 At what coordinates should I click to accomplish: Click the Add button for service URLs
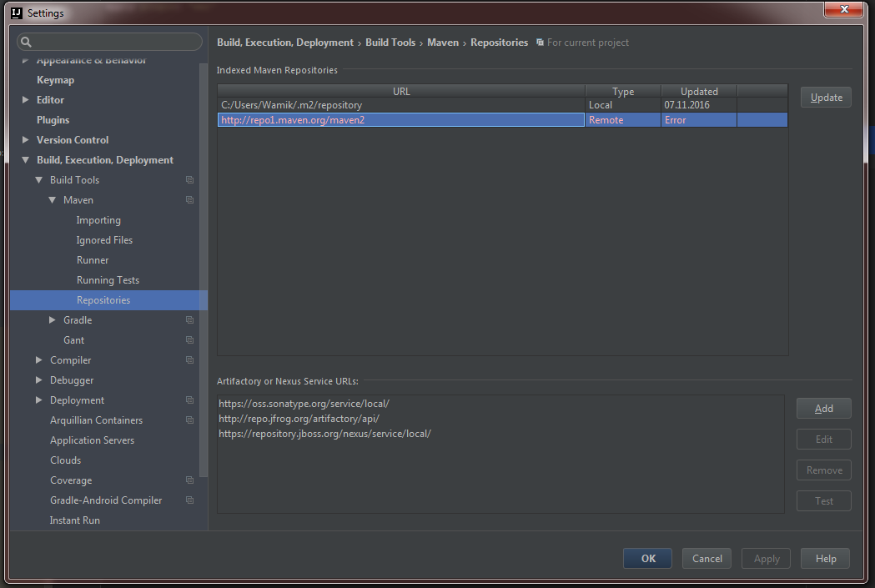point(823,409)
